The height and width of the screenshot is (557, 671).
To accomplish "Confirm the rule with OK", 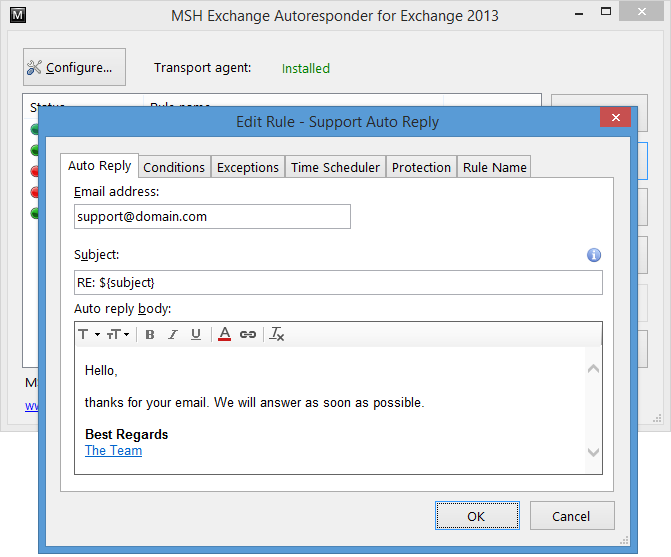I will [477, 516].
